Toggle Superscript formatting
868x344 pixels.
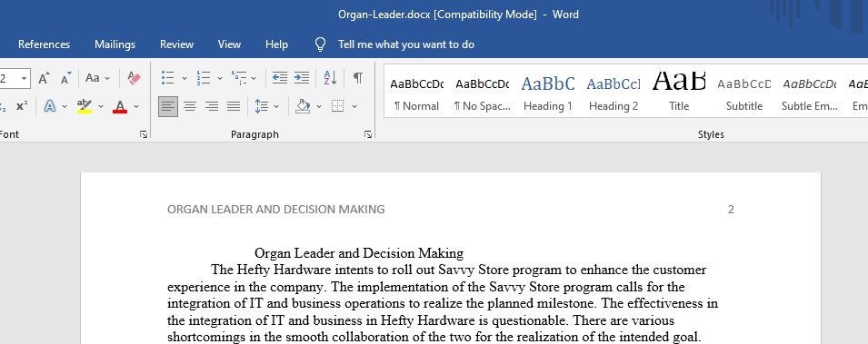[22, 106]
